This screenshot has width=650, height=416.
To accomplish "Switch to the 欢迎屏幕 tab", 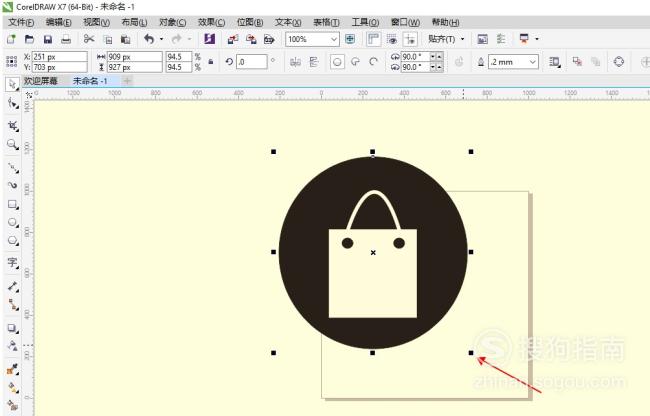I will pos(41,81).
